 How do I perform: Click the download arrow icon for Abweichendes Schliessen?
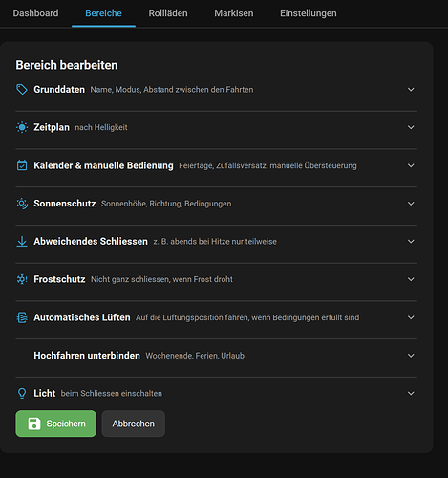pyautogui.click(x=22, y=241)
